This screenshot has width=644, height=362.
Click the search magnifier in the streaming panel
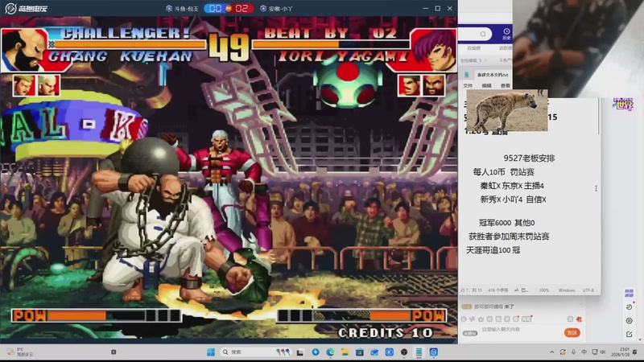point(483,34)
